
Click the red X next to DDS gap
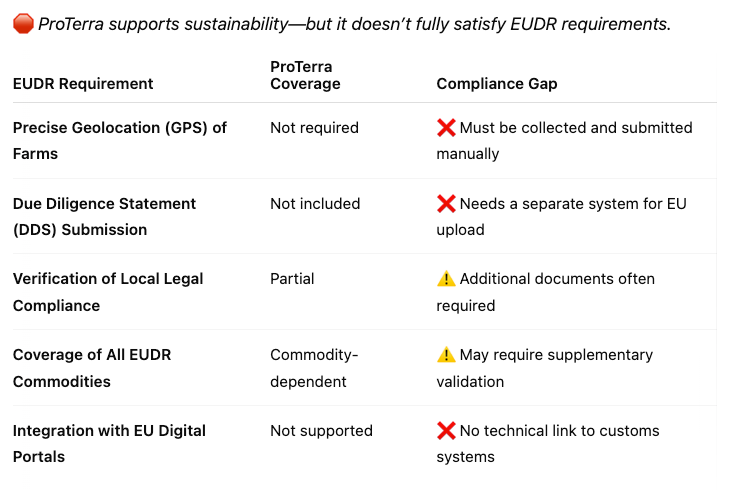tap(446, 204)
